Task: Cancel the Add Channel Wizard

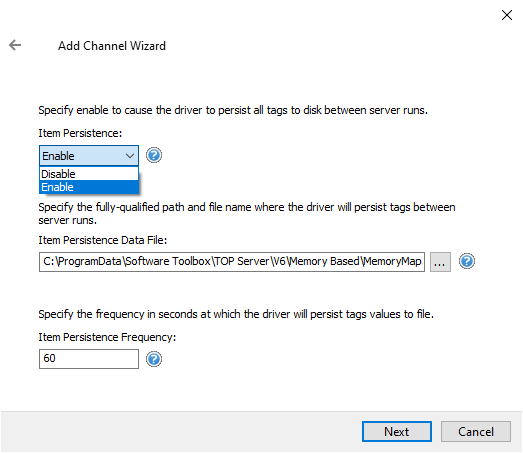Action: tap(476, 432)
